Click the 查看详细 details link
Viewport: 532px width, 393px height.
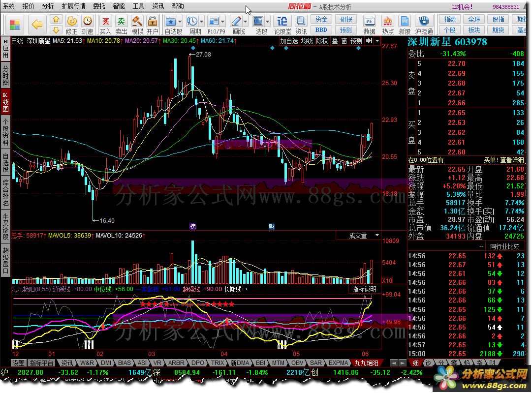click(512, 160)
